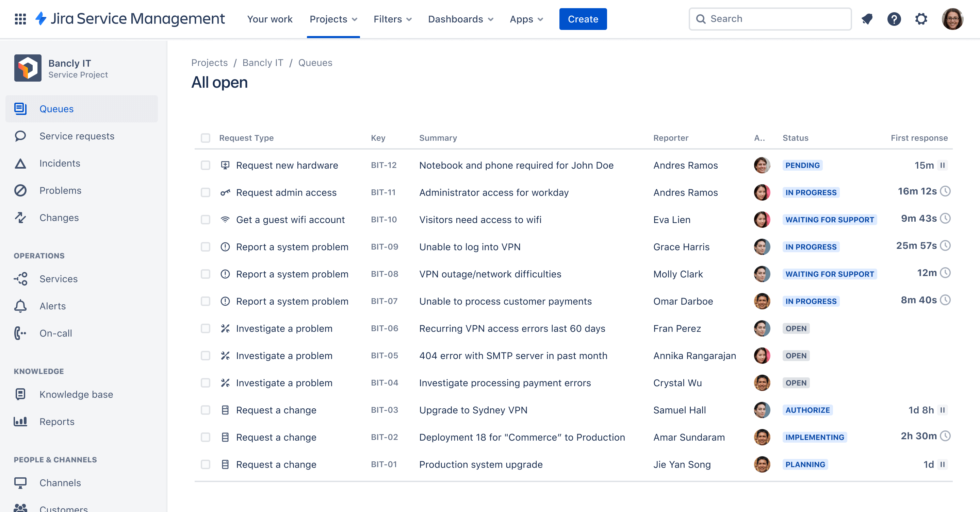
Task: Click the Knowledge base icon
Action: 21,394
